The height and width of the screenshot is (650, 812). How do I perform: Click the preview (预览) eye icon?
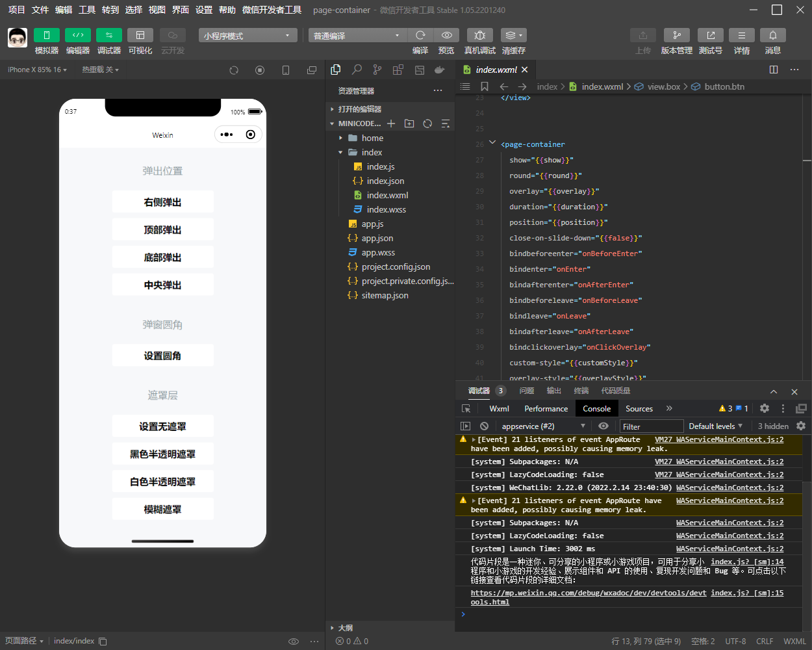(446, 35)
